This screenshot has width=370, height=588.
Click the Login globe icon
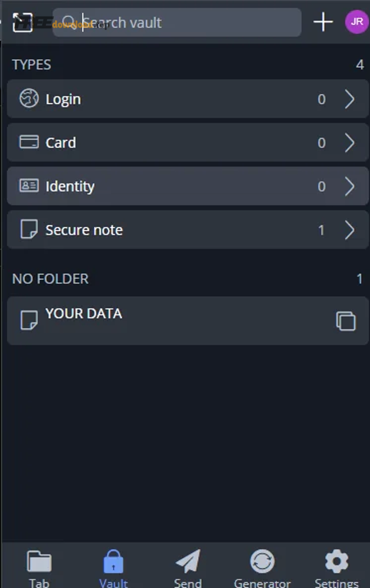(29, 99)
